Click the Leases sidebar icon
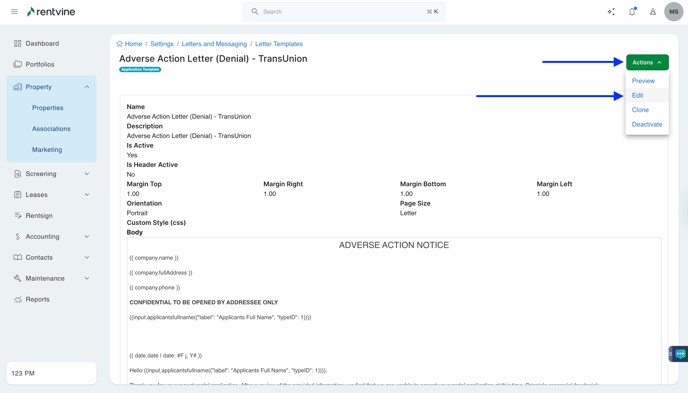 point(18,195)
